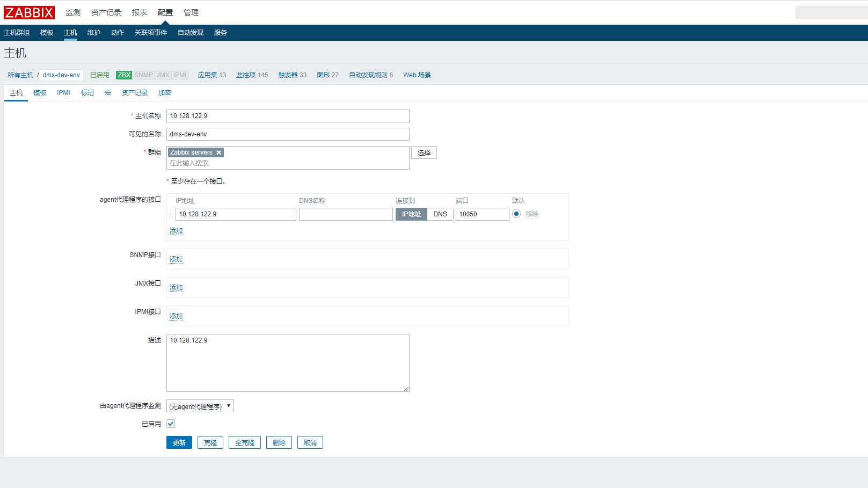The image size is (868, 488).
Task: Click the 描述 text area
Action: 288,363
